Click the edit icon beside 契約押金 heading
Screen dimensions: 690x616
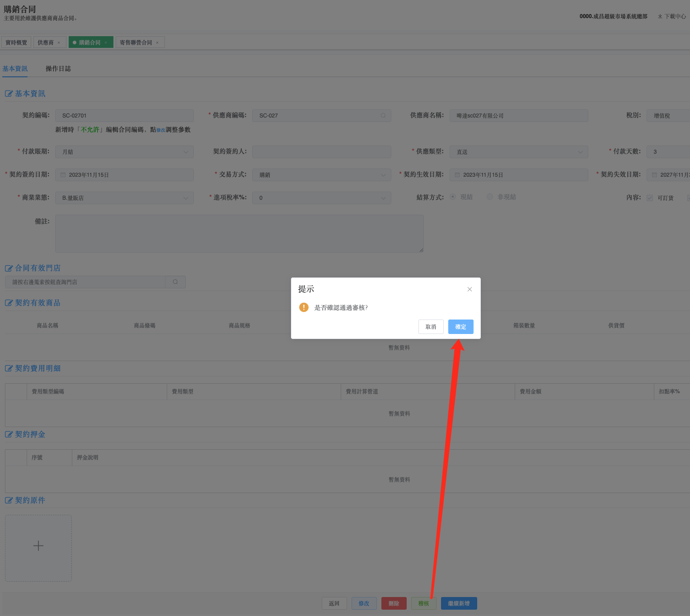click(9, 434)
